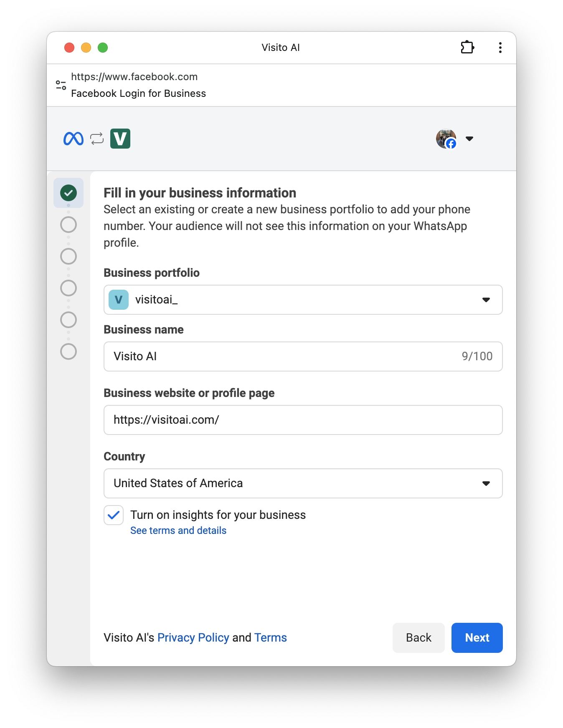Open See terms and details link

coord(178,531)
